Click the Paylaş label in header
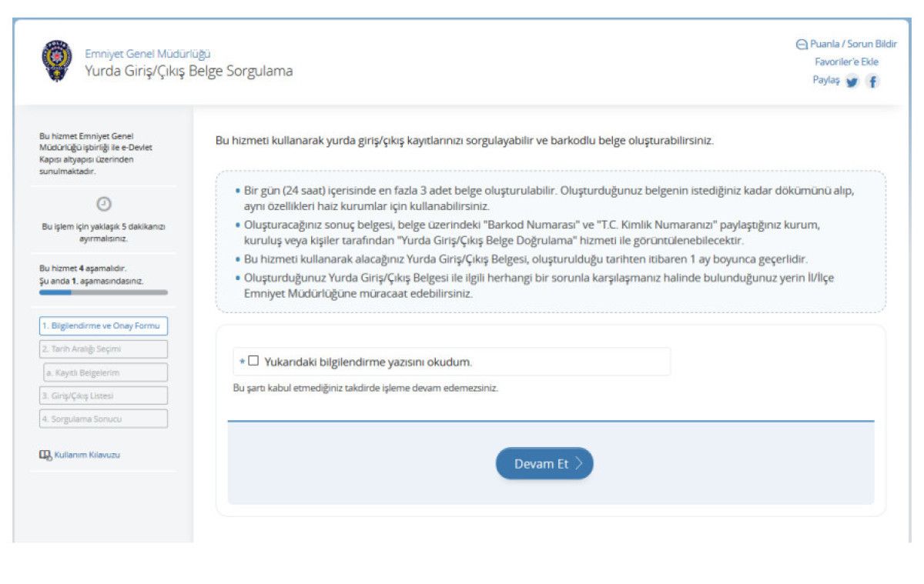The width and height of the screenshot is (924, 584). [x=825, y=80]
